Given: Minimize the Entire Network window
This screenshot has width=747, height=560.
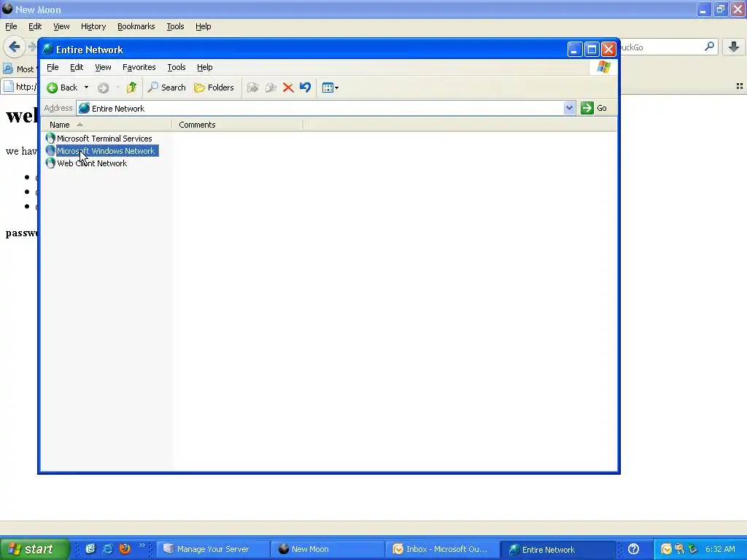Looking at the screenshot, I should coord(575,49).
